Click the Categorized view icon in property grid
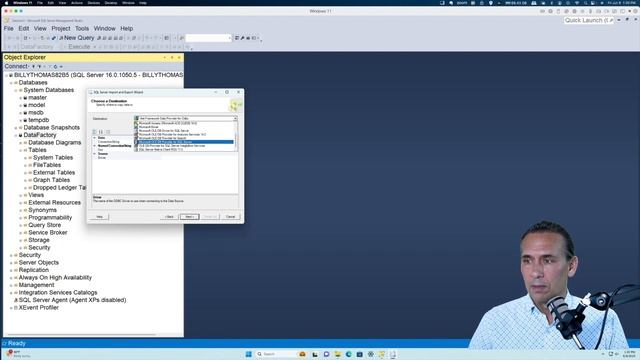Screen dimensions: 640x360 tap(95, 132)
